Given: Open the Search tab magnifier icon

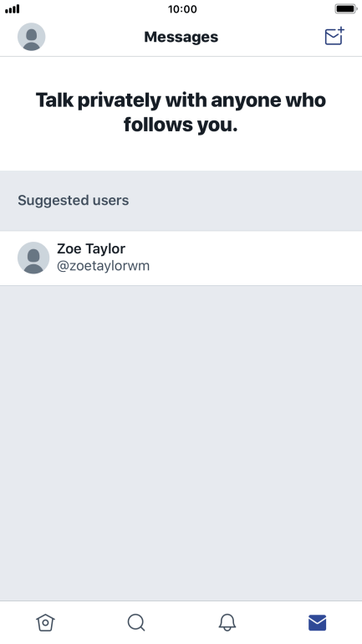Looking at the screenshot, I should (x=135, y=622).
